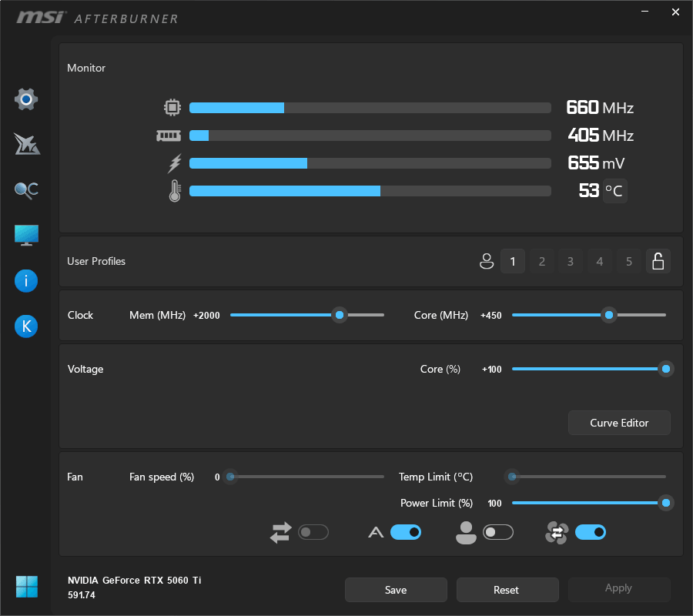The image size is (693, 616).
Task: Click the GPU chip clock icon
Action: [x=172, y=107]
